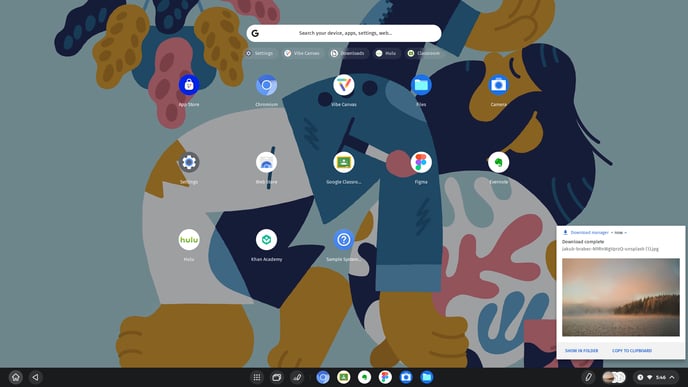Screen dimensions: 688x387
Task: Open Camera from the shelf
Action: (406, 377)
